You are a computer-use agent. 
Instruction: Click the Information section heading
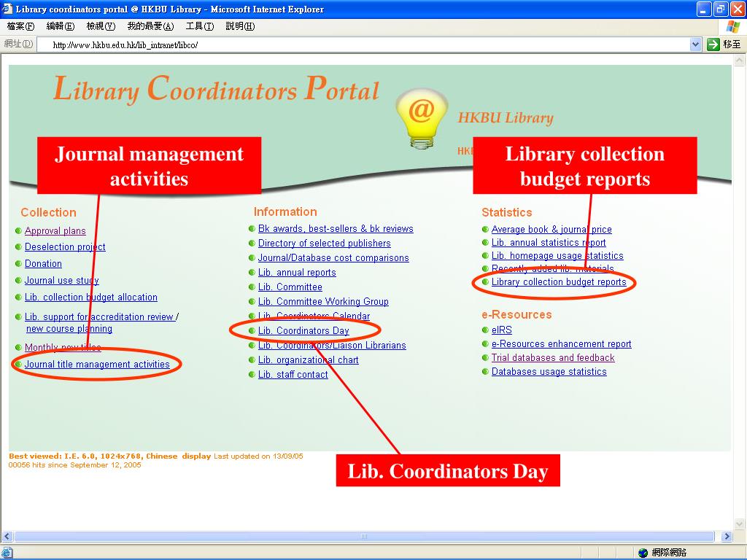pyautogui.click(x=285, y=212)
